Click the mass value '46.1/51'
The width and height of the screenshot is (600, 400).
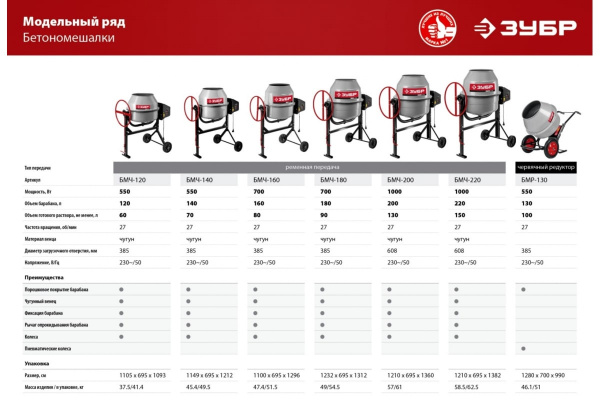coord(531,387)
